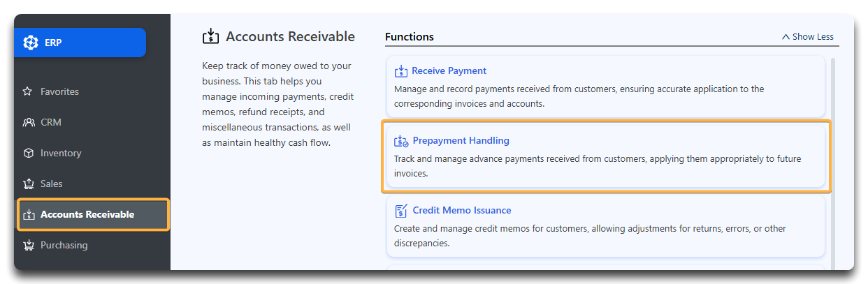This screenshot has width=868, height=284.
Task: Click the Sales cart icon
Action: (29, 184)
